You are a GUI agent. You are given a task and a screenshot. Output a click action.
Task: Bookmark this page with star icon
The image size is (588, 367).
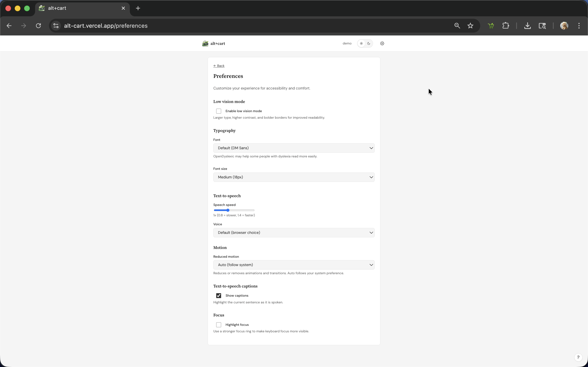[x=470, y=26]
